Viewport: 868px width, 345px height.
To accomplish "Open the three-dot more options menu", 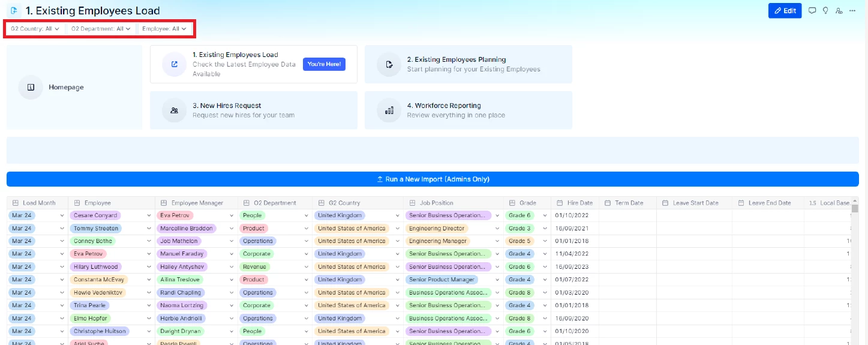I will pyautogui.click(x=852, y=11).
